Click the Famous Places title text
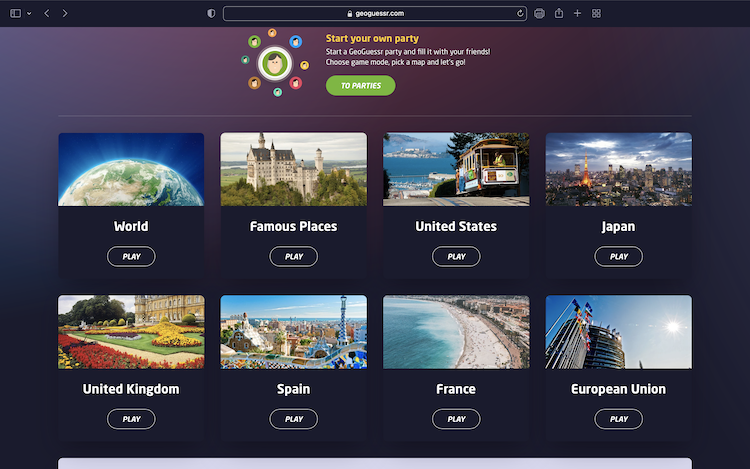The image size is (750, 469). click(x=294, y=226)
